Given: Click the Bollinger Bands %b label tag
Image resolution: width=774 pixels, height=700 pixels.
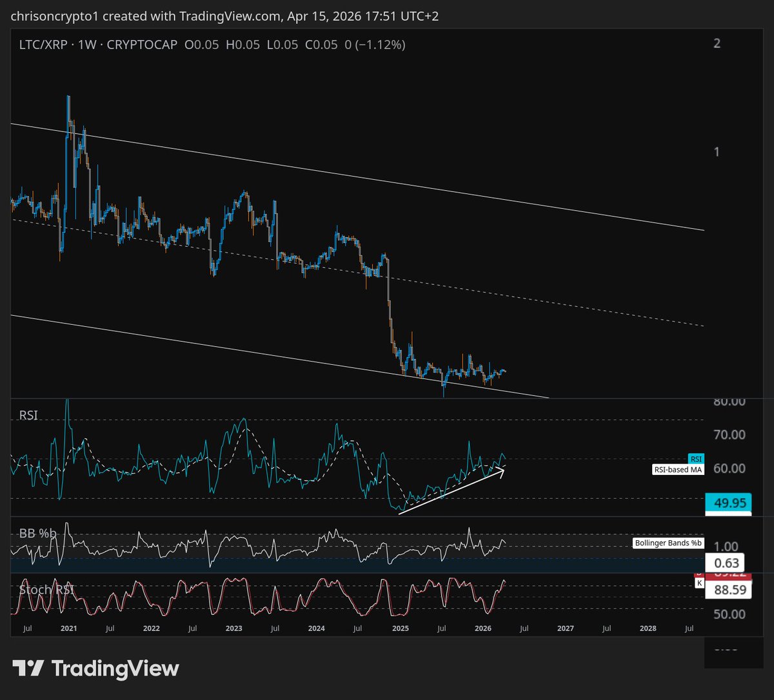Looking at the screenshot, I should tap(669, 543).
